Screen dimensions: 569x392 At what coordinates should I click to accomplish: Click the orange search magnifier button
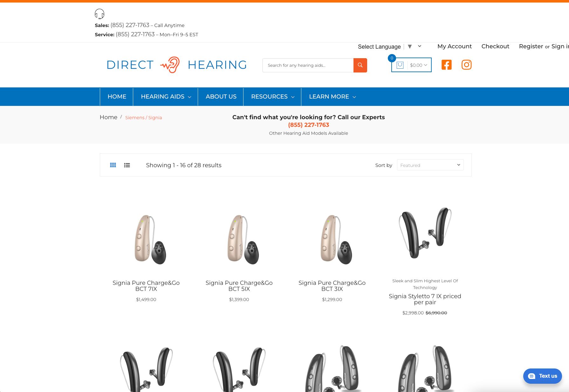coord(360,65)
